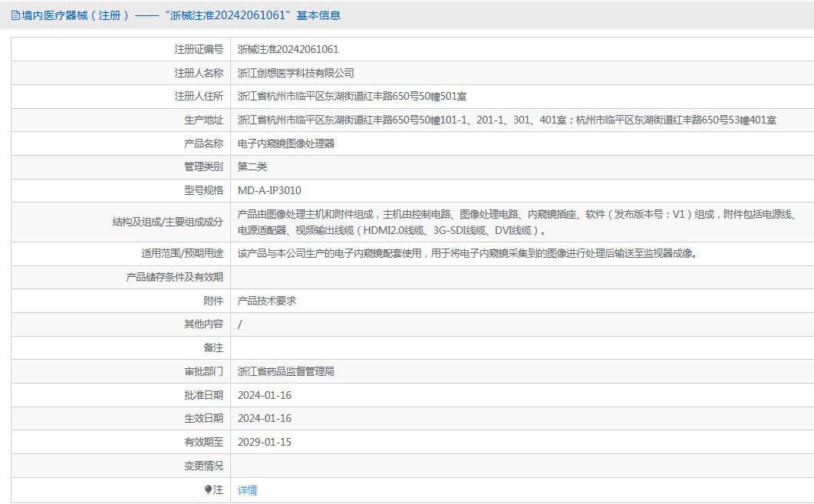Select model specification MD-A-IP3010
814x504 pixels.
coord(269,190)
